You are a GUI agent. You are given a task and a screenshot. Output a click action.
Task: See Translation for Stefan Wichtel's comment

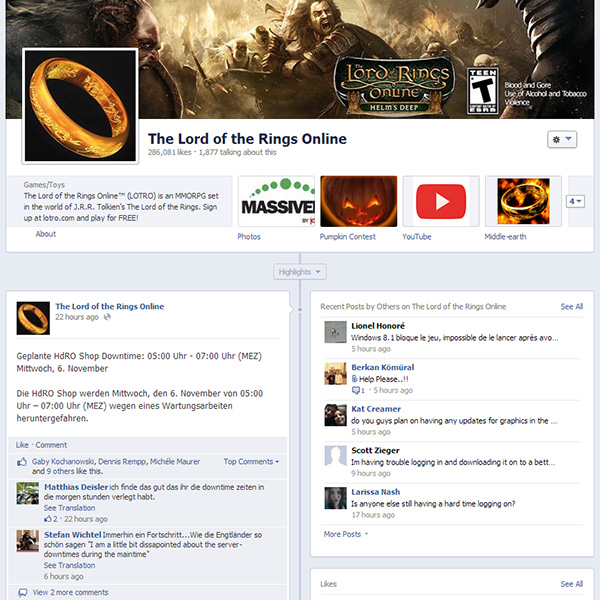(x=69, y=565)
